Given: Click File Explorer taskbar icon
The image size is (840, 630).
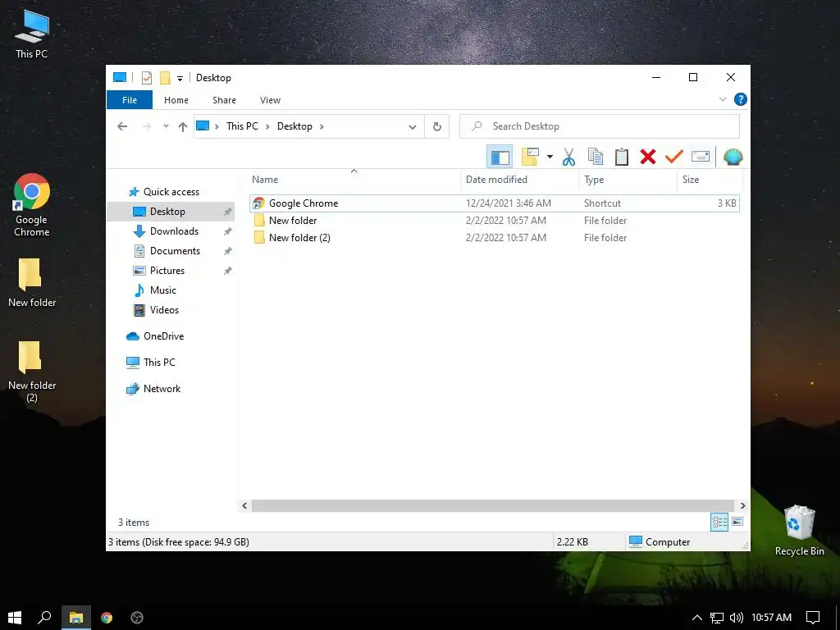Looking at the screenshot, I should click(76, 618).
